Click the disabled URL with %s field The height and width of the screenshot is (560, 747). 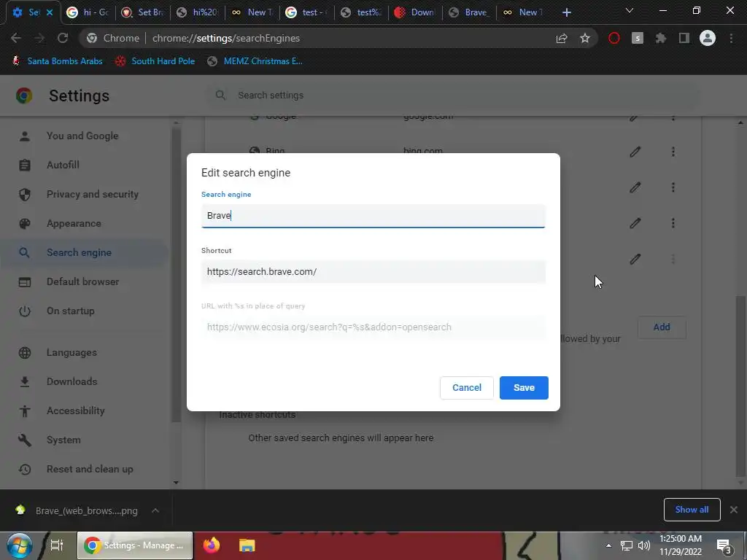[x=373, y=327]
